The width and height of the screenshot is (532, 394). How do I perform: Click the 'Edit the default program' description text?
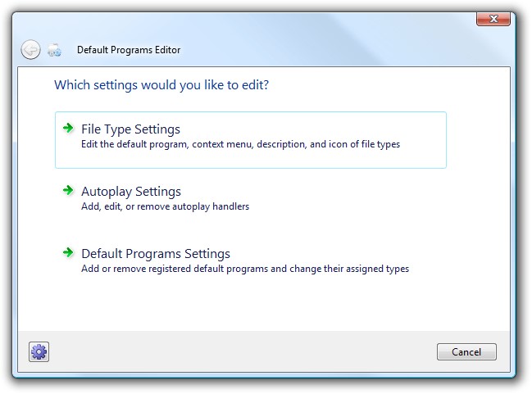[240, 144]
